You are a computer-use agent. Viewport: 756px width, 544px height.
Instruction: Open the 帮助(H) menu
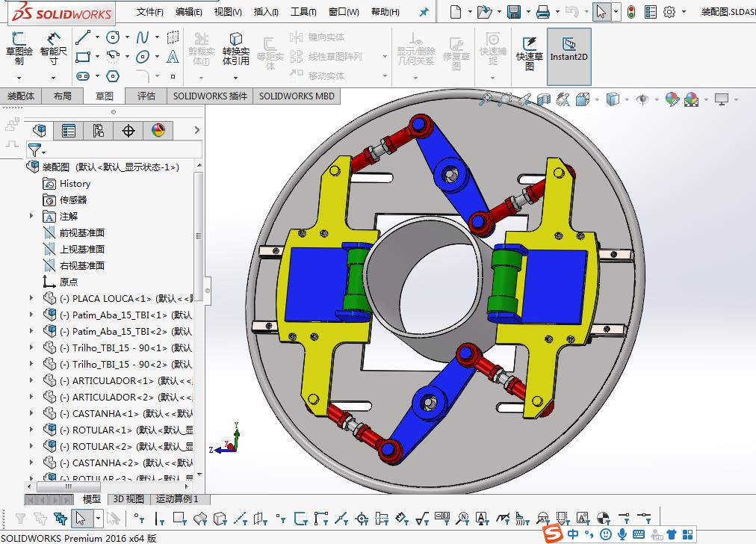click(385, 11)
